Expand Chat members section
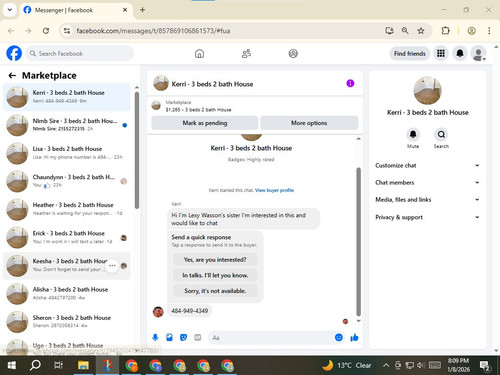 (427, 182)
